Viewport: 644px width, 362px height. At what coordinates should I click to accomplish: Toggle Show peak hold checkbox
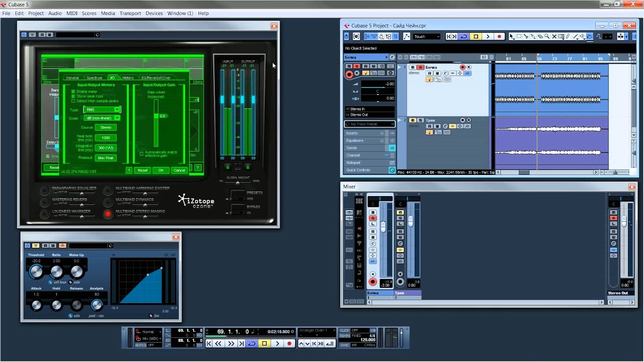(x=73, y=96)
